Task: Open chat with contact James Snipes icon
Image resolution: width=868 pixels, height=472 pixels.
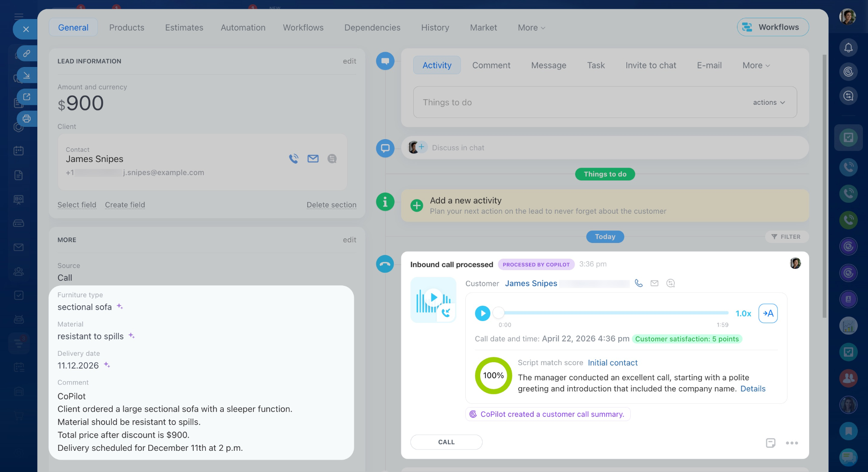Action: point(332,159)
